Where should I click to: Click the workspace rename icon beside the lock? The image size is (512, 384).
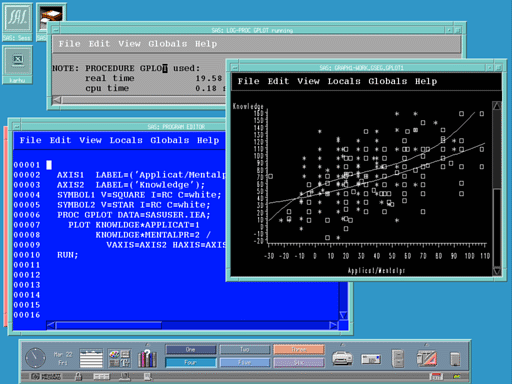[101, 377]
